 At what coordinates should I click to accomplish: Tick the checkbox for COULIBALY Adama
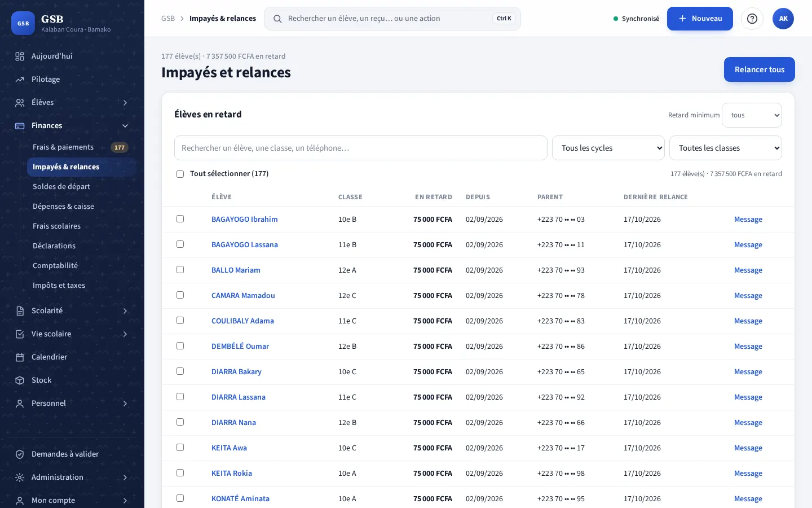click(x=180, y=321)
